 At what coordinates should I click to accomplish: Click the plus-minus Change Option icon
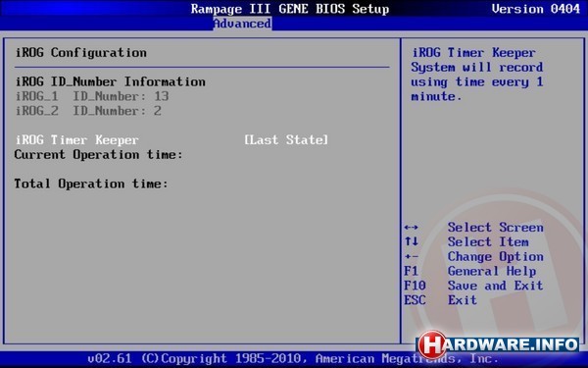pos(412,257)
